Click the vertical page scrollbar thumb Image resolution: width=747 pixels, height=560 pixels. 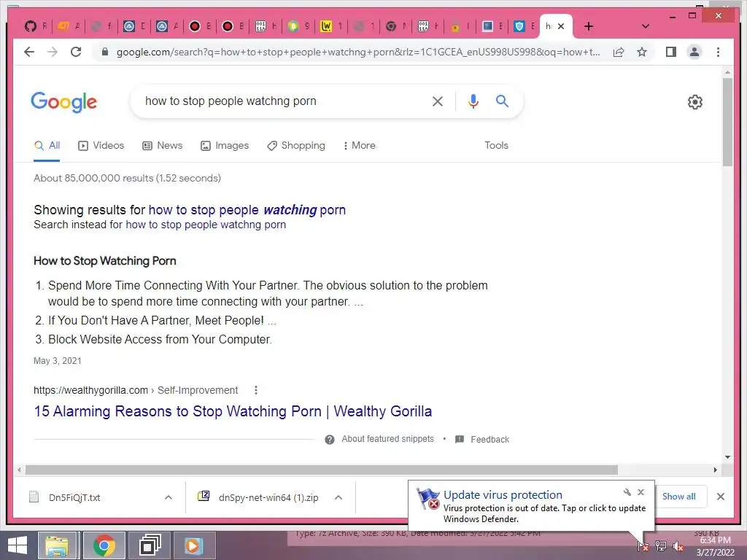(727, 122)
